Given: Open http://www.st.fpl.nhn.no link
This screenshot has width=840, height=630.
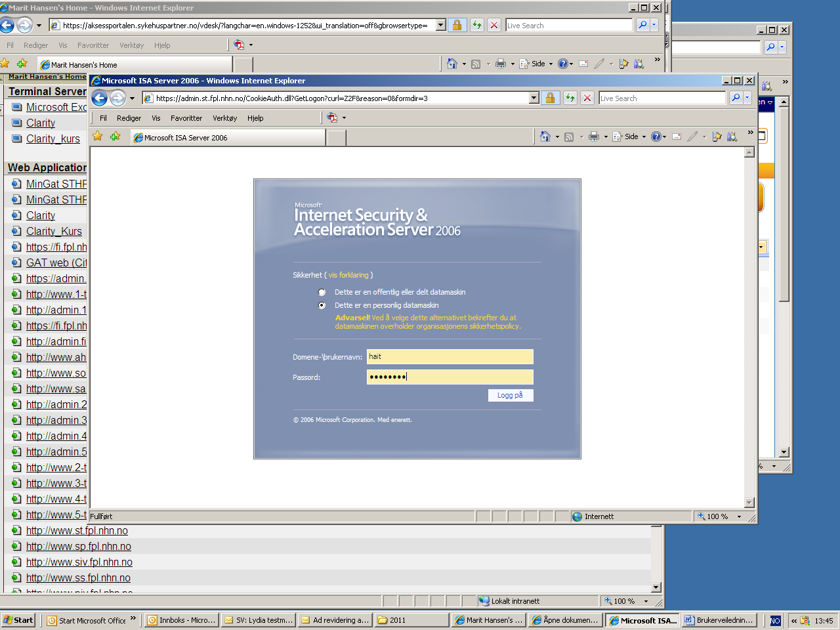Looking at the screenshot, I should pyautogui.click(x=77, y=530).
